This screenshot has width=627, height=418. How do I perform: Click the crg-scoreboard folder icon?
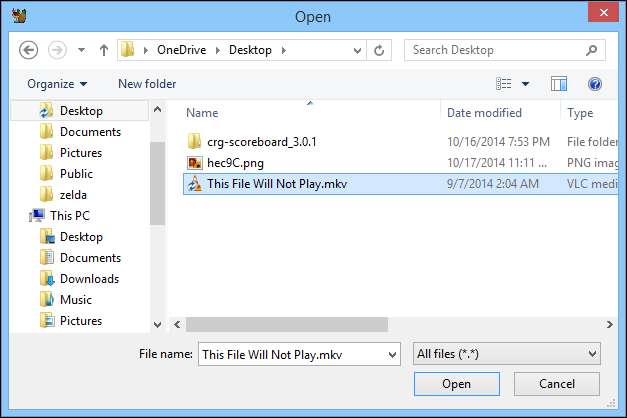coord(194,142)
